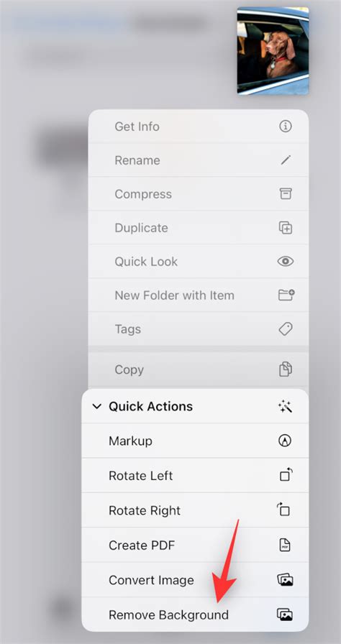Choose Duplicate from the context menu
341x644 pixels.
click(x=199, y=228)
